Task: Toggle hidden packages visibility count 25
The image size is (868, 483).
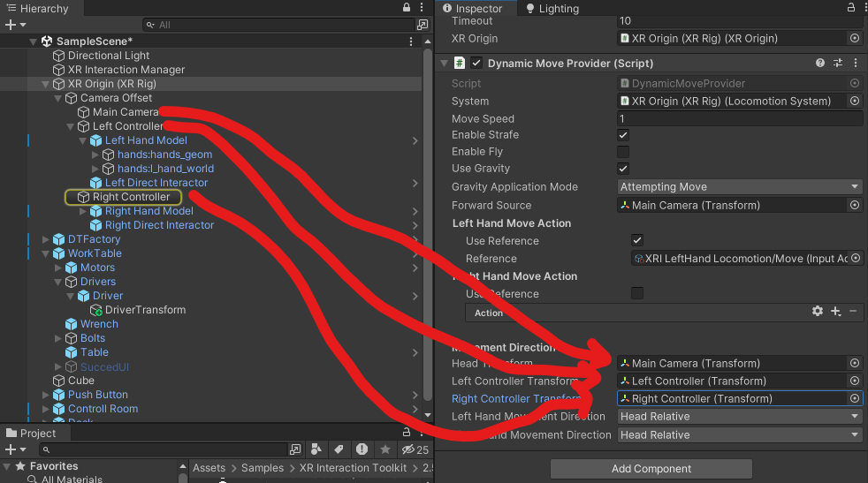Action: click(415, 449)
